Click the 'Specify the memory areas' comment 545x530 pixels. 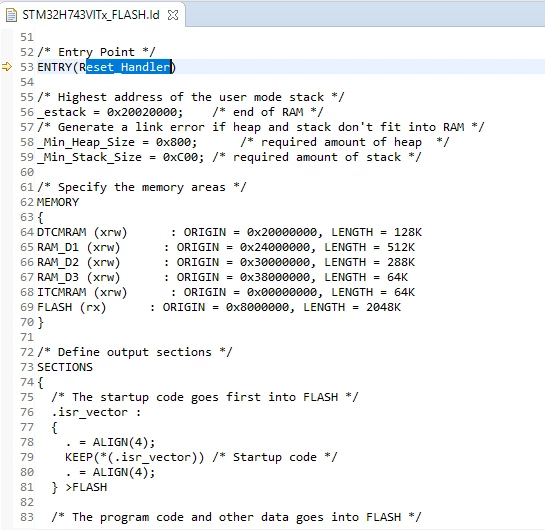tap(141, 187)
